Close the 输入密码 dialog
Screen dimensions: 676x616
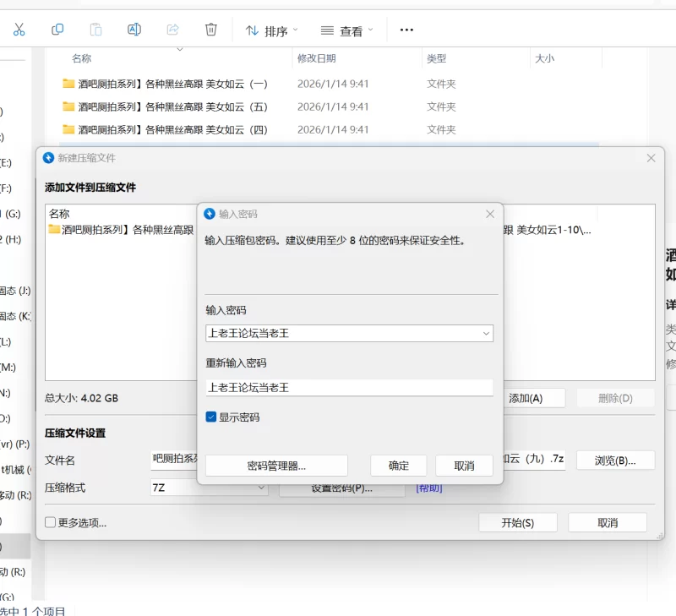click(x=490, y=214)
